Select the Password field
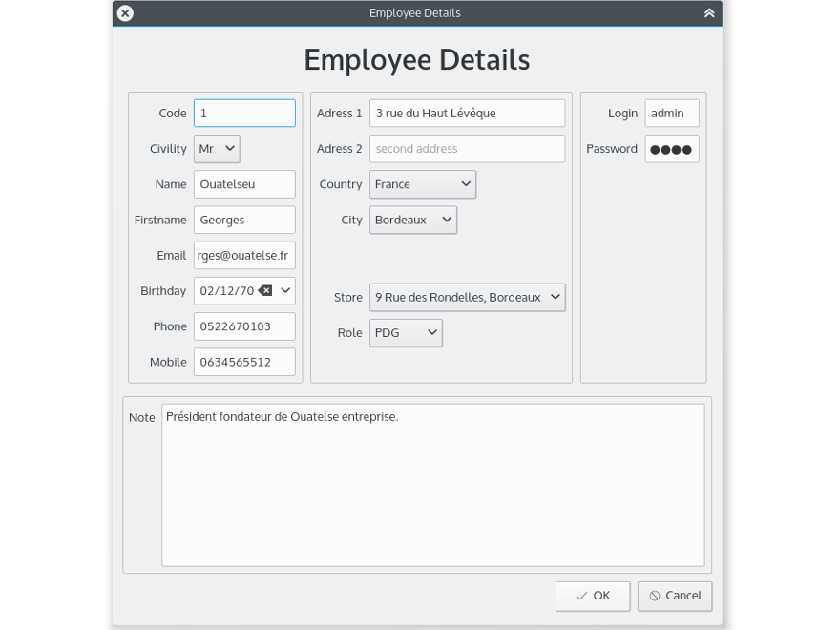 [x=671, y=148]
